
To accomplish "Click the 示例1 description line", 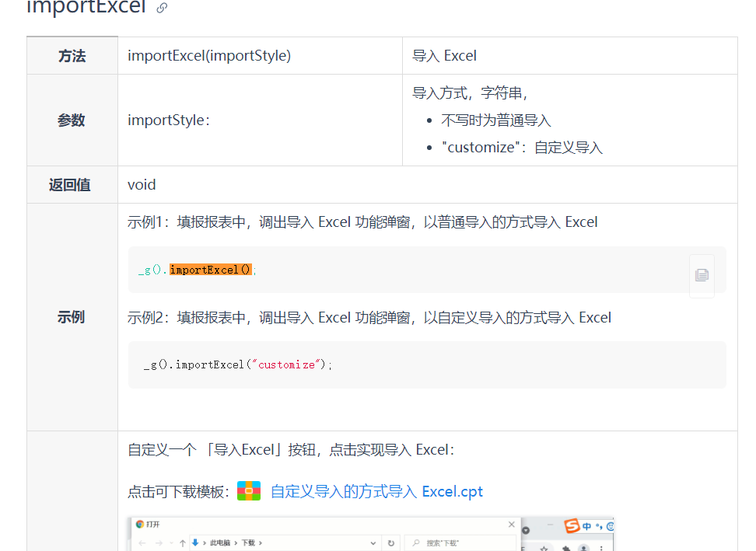I will (362, 222).
